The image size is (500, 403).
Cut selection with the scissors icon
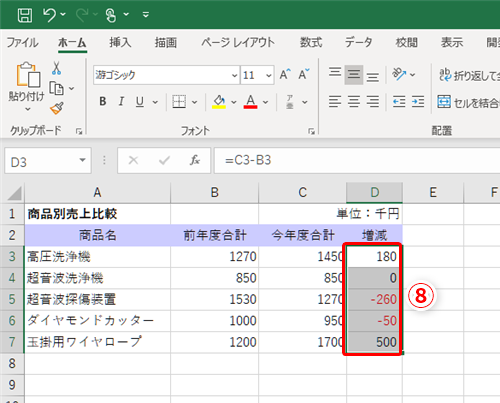click(56, 68)
